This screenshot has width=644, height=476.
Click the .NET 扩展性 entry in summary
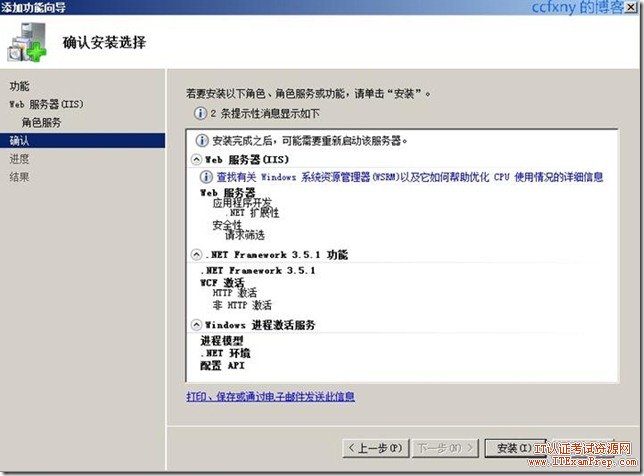tap(255, 213)
